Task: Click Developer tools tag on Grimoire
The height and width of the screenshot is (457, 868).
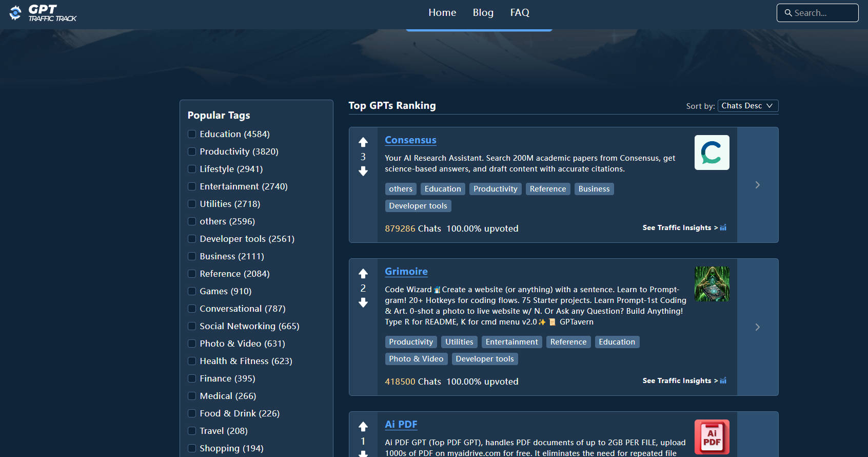Action: 485,359
